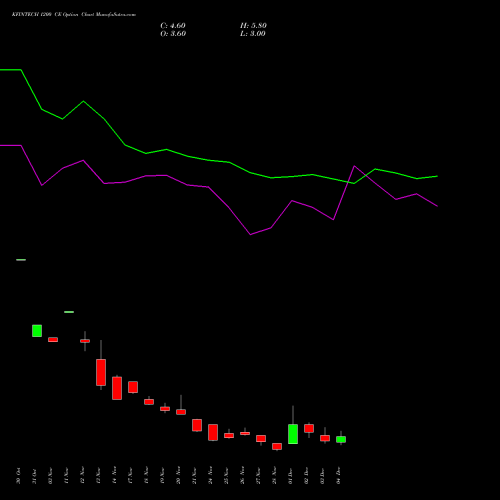Click the 03 Nov date label
The image size is (500, 500).
(50, 476)
